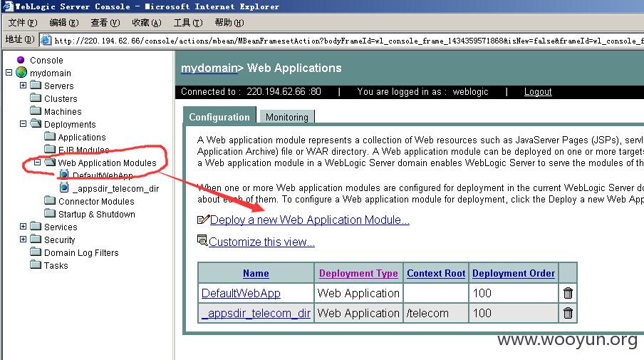Click the customize view icon

click(202, 240)
